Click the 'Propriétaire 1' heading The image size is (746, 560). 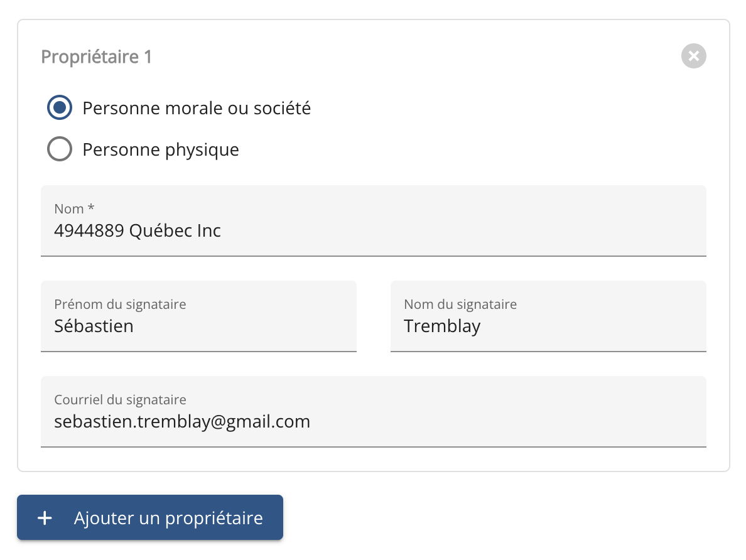(96, 57)
